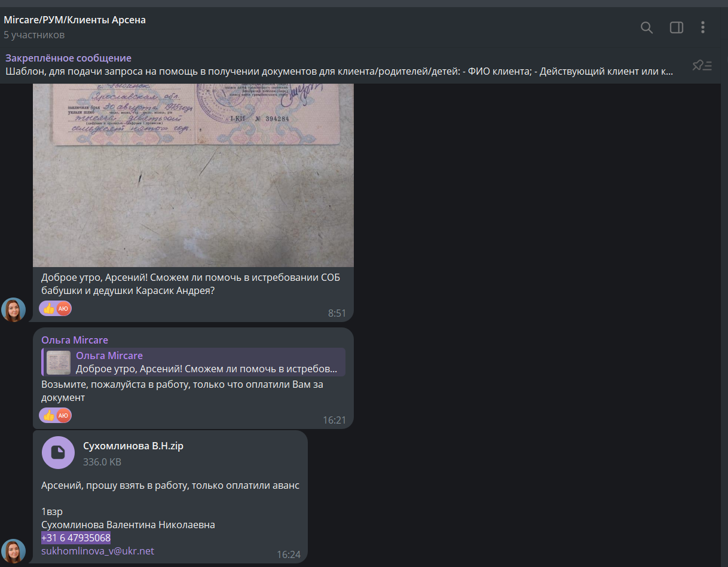Click the file size 336.0 KB
This screenshot has width=728, height=567.
[102, 462]
